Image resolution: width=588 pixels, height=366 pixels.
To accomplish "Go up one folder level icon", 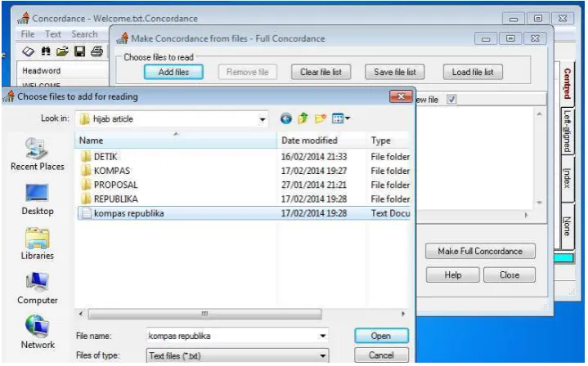I will tap(303, 118).
